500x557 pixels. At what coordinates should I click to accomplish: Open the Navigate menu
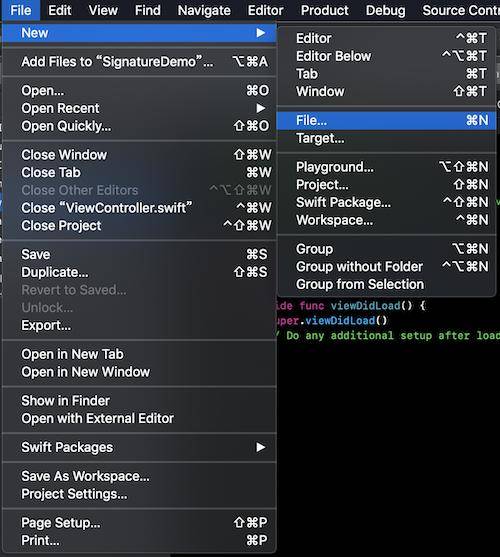204,10
